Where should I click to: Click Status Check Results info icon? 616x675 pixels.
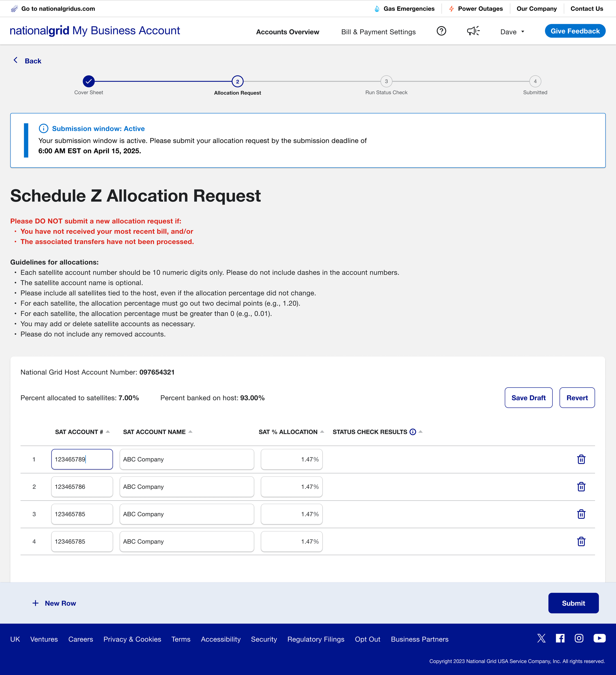click(x=413, y=432)
